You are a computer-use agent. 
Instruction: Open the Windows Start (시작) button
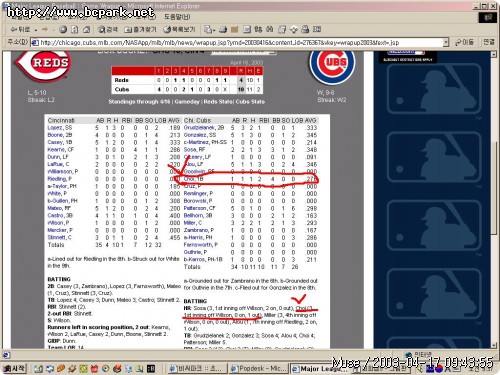point(14,368)
